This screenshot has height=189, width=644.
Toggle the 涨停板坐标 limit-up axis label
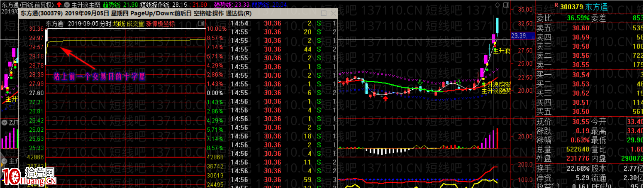coord(160,24)
